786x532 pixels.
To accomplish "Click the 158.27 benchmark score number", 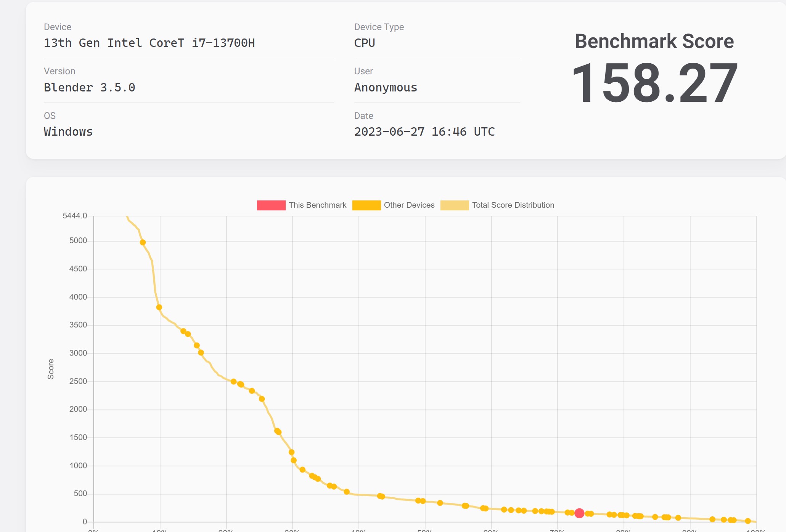I will (654, 83).
